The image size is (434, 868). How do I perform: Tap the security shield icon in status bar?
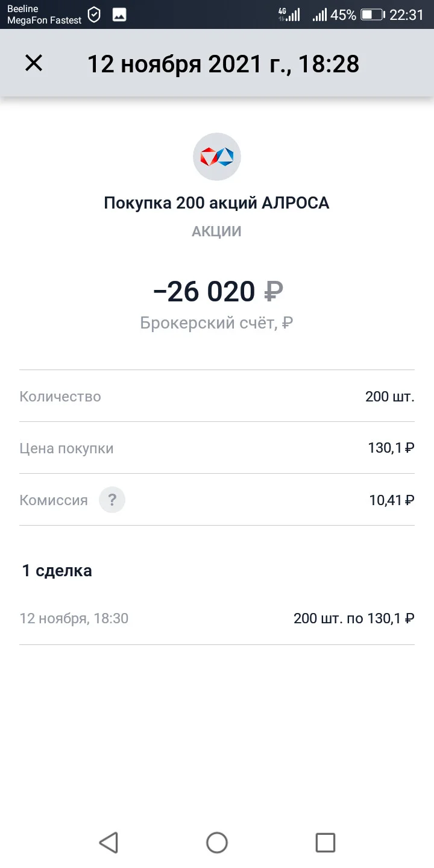(x=94, y=15)
